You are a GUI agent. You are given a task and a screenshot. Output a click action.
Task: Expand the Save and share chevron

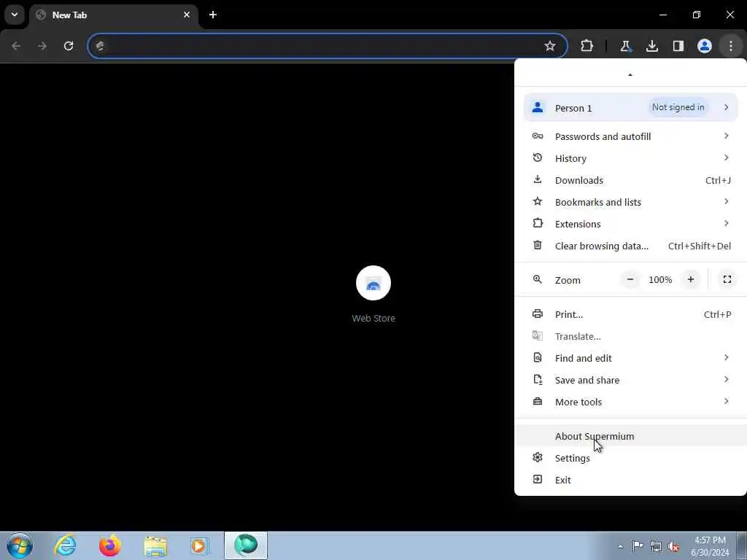[726, 379]
